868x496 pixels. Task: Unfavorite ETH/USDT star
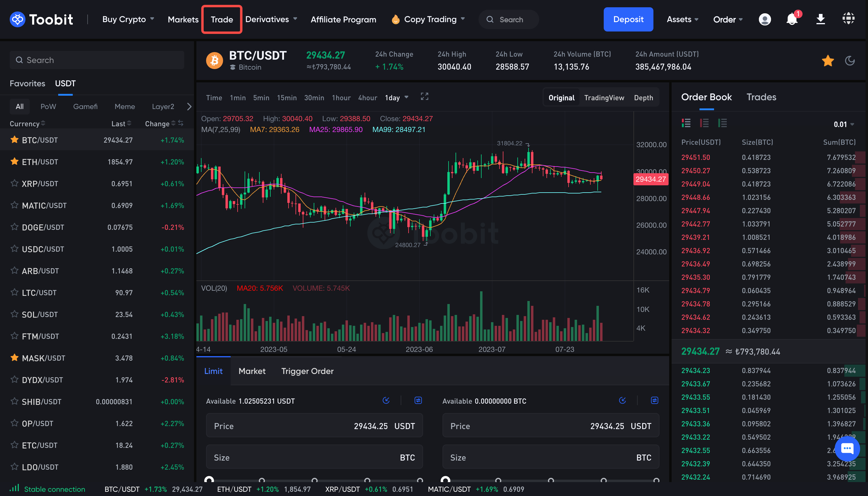pos(14,161)
